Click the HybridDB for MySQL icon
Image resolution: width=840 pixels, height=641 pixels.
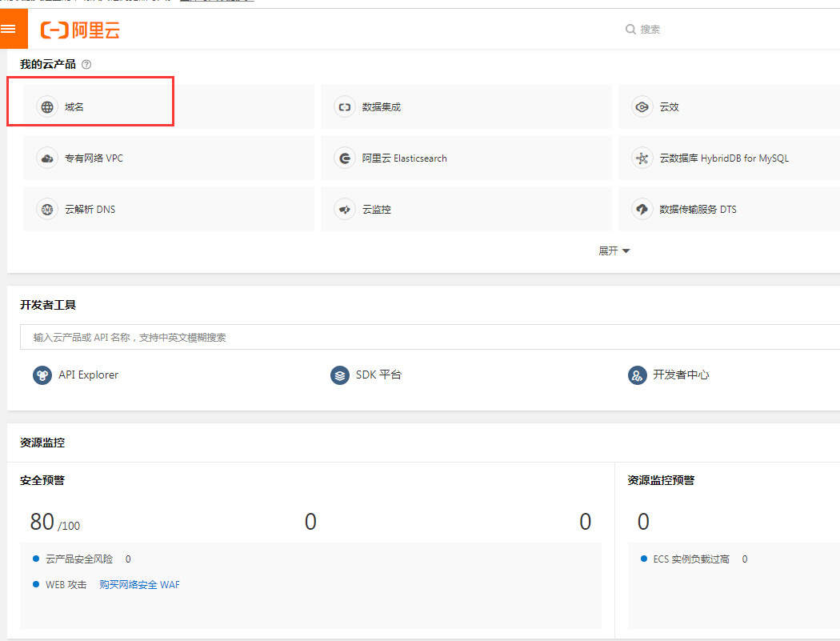pyautogui.click(x=642, y=158)
